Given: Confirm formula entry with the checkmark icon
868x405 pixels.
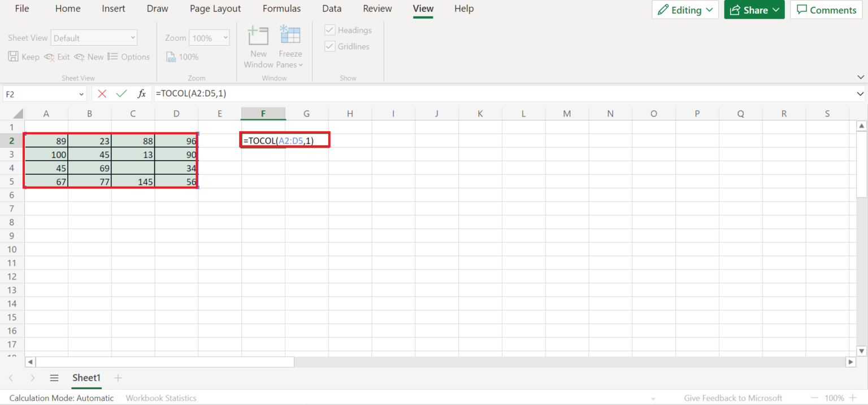Looking at the screenshot, I should point(121,94).
